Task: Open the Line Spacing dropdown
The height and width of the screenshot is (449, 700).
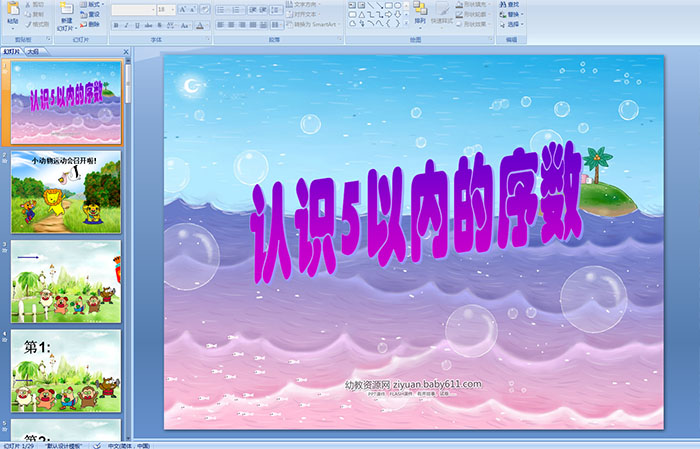Action: coord(277,10)
